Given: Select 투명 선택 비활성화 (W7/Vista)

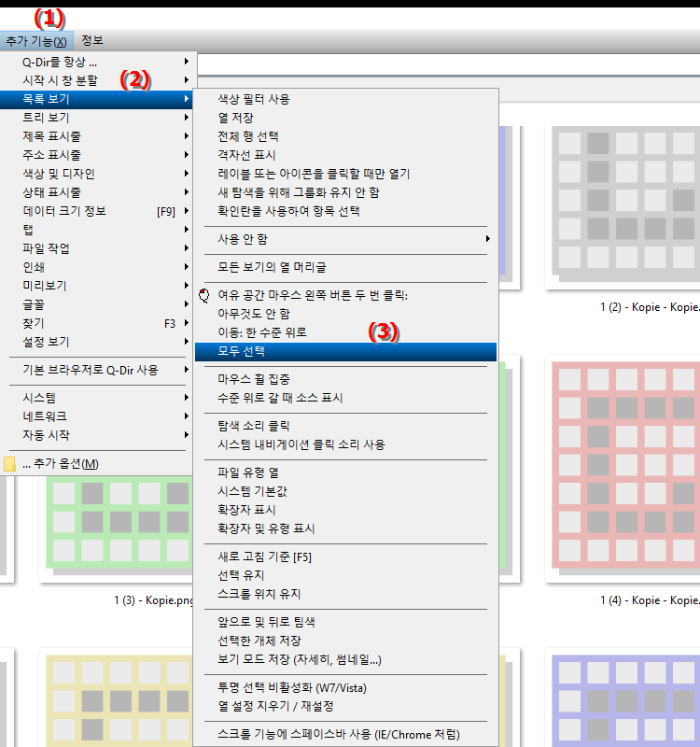Looking at the screenshot, I should click(x=345, y=687).
